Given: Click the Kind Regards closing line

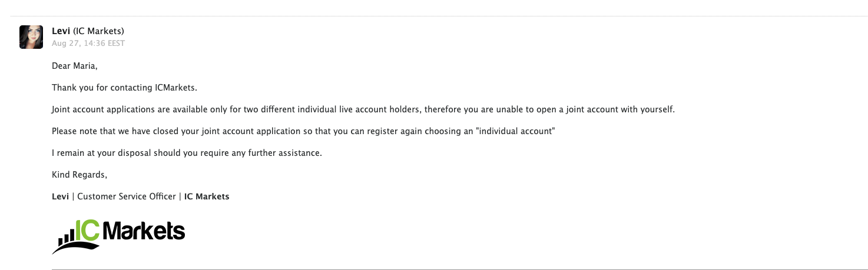Looking at the screenshot, I should pyautogui.click(x=79, y=175).
